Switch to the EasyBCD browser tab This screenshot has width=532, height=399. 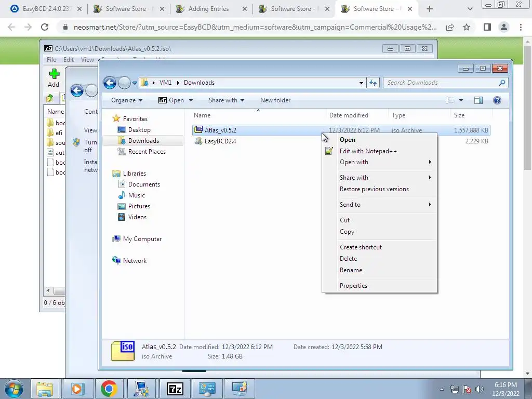point(47,9)
